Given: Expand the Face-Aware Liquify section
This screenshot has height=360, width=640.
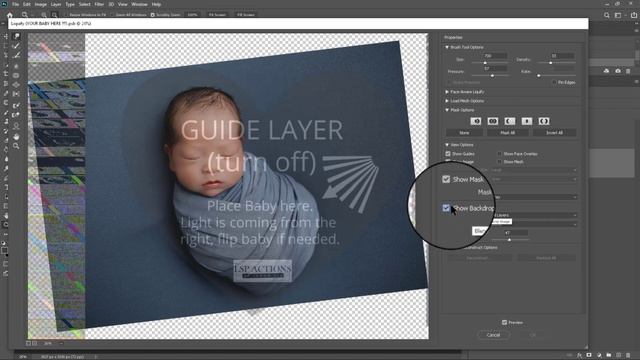Looking at the screenshot, I should 447,92.
